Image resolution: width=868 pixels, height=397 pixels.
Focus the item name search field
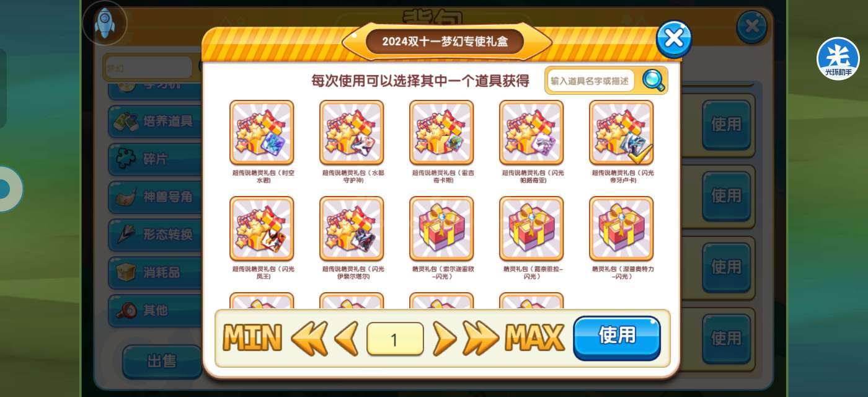591,81
